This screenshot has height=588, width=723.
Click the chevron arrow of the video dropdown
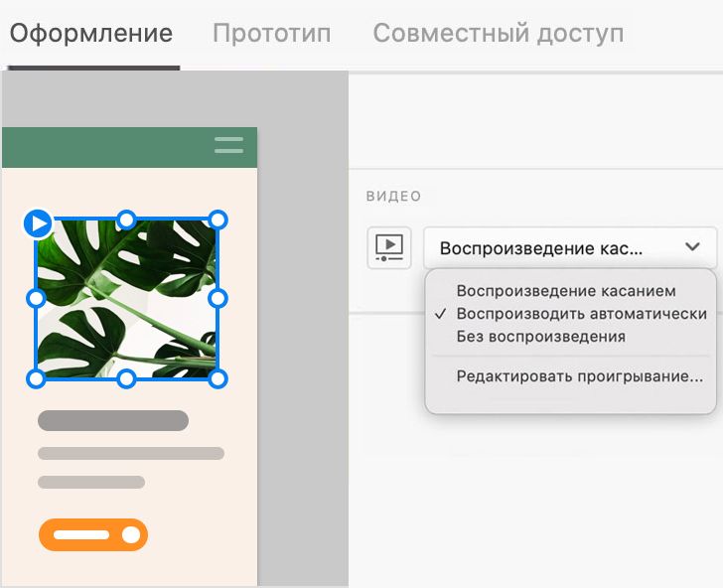(x=692, y=246)
